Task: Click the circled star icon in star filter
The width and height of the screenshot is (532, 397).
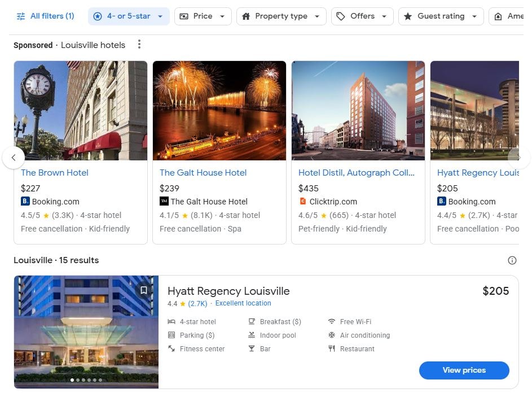Action: (x=98, y=16)
